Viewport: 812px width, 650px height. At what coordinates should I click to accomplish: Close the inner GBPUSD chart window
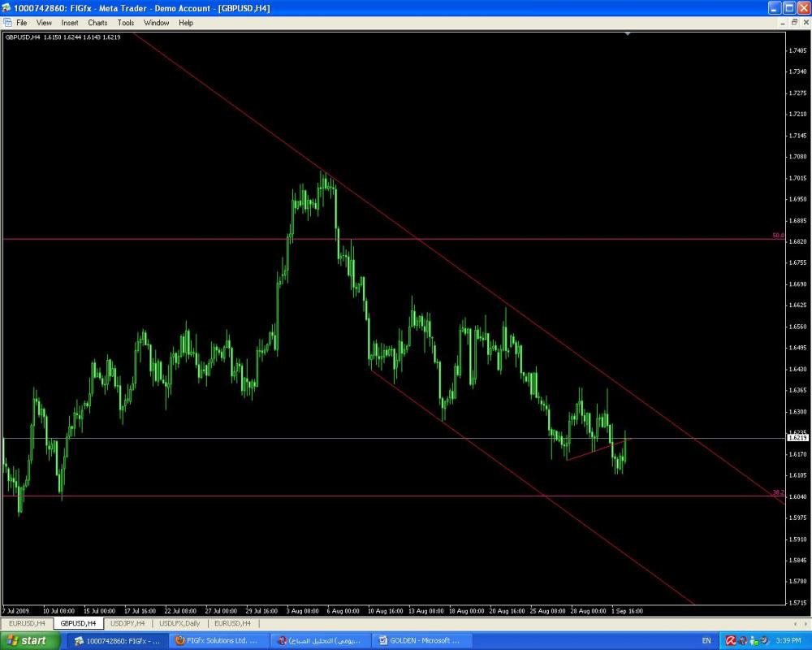806,23
